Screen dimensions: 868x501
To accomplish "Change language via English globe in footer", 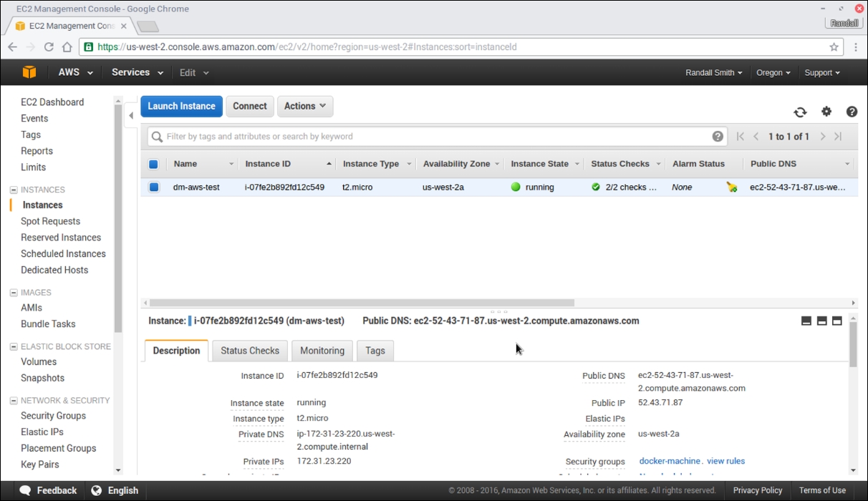I will coord(115,490).
